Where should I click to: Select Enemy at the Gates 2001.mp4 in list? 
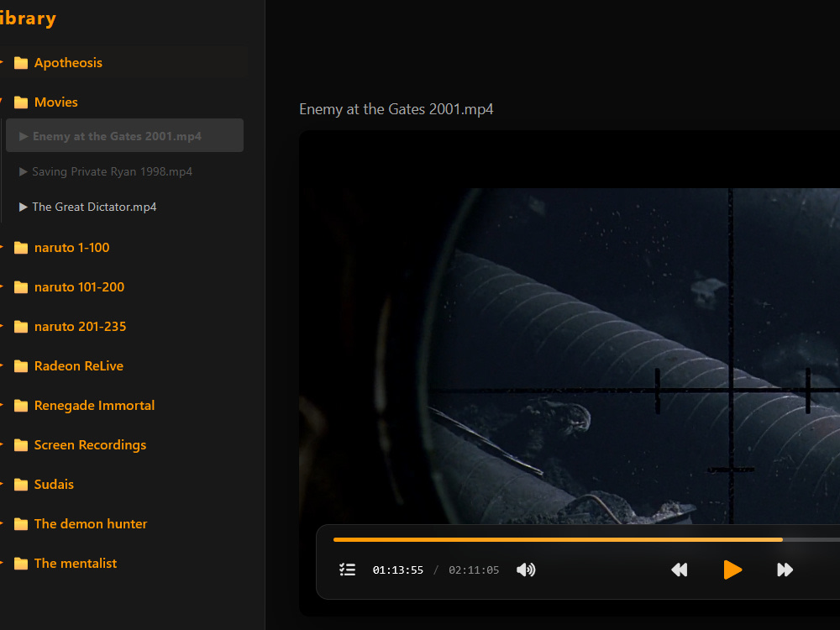coord(124,135)
